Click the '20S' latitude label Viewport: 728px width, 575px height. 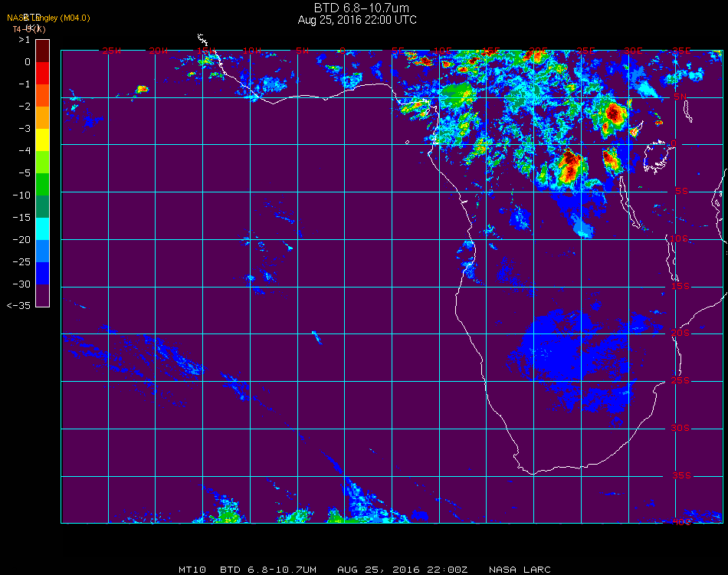coord(680,333)
